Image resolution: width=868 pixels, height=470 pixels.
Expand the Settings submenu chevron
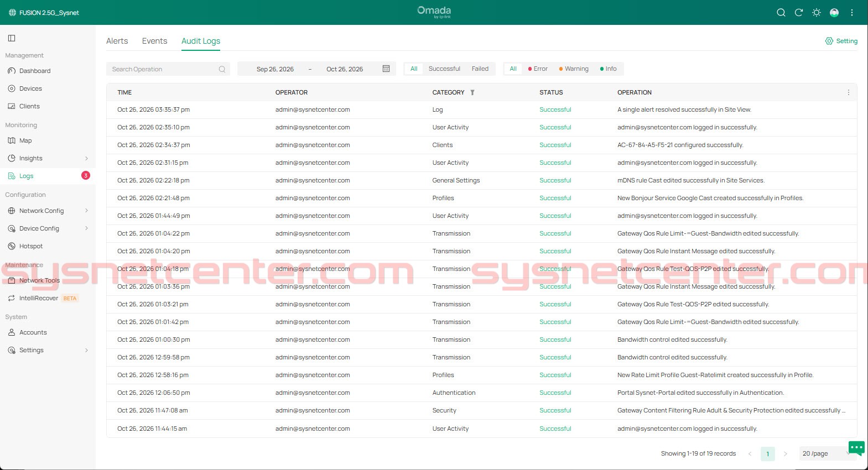(x=86, y=350)
